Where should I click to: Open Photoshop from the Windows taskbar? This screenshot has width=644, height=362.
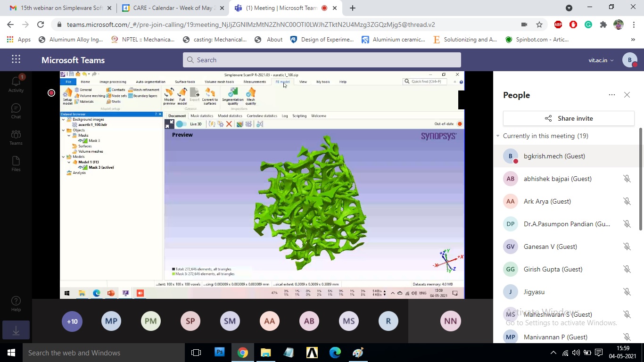click(x=219, y=353)
